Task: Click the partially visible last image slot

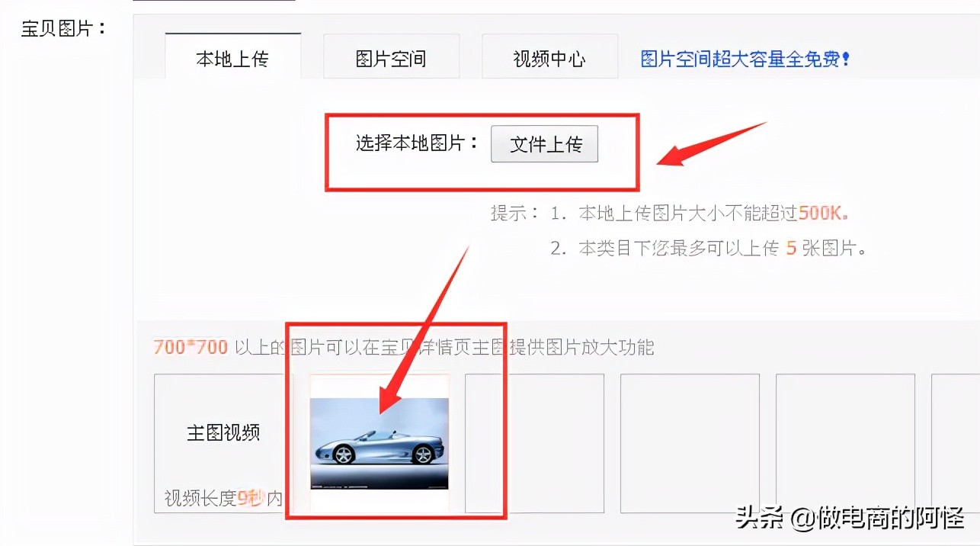Action: [956, 443]
